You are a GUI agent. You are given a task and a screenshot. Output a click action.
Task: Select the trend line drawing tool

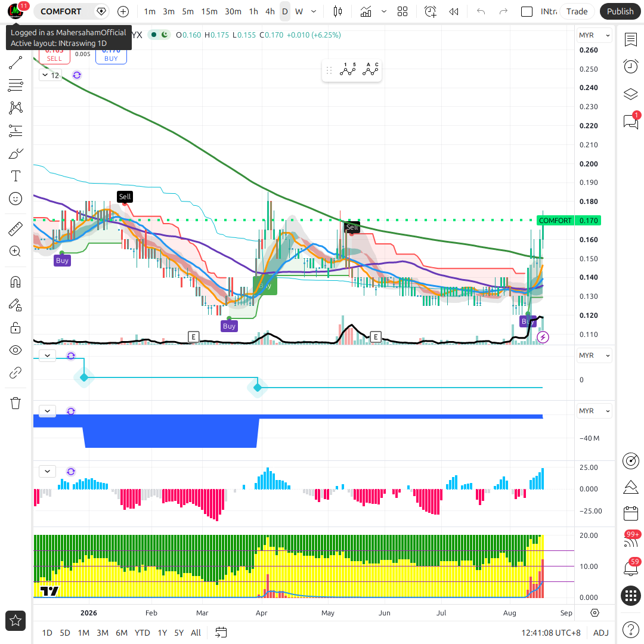(x=16, y=63)
